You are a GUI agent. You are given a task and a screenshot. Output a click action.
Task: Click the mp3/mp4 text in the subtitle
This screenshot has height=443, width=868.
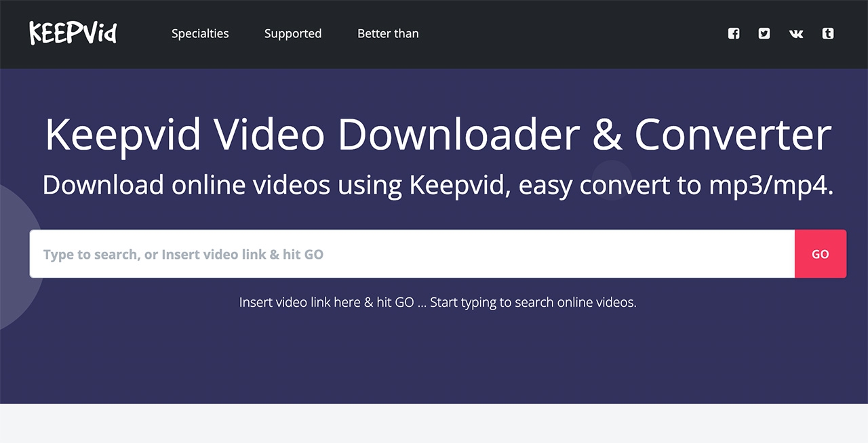(x=771, y=185)
